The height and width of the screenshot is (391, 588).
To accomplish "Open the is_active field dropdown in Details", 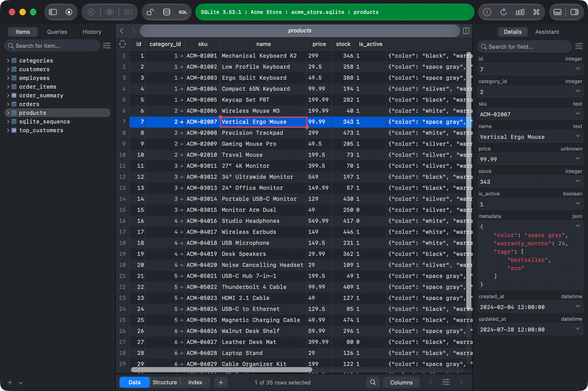I will [x=578, y=204].
